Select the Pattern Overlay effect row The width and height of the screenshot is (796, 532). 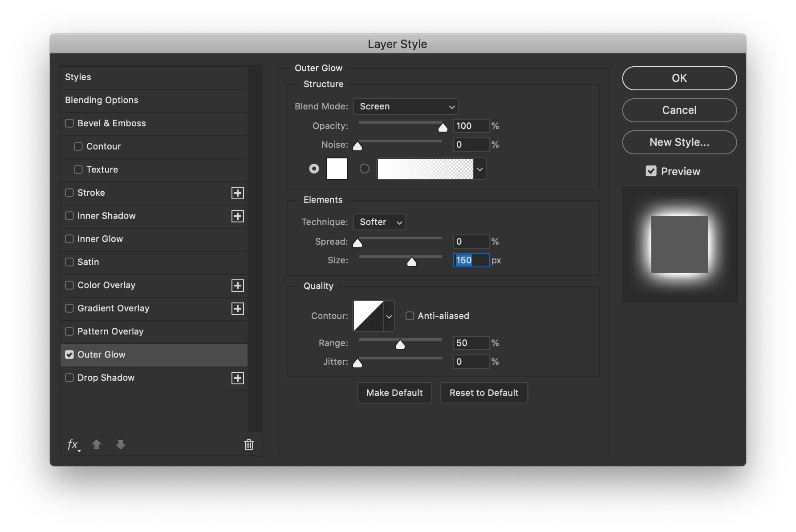[x=154, y=332]
